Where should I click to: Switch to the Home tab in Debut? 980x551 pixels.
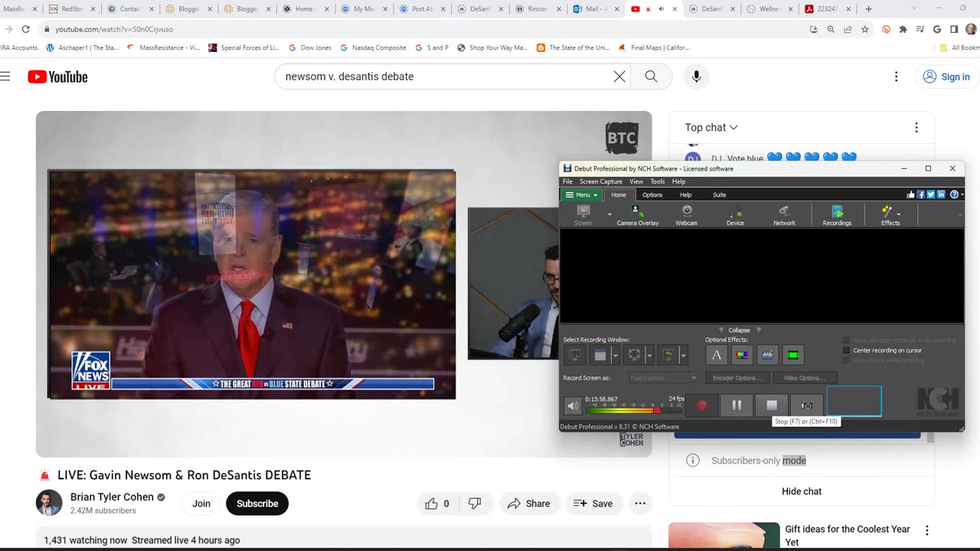[619, 194]
